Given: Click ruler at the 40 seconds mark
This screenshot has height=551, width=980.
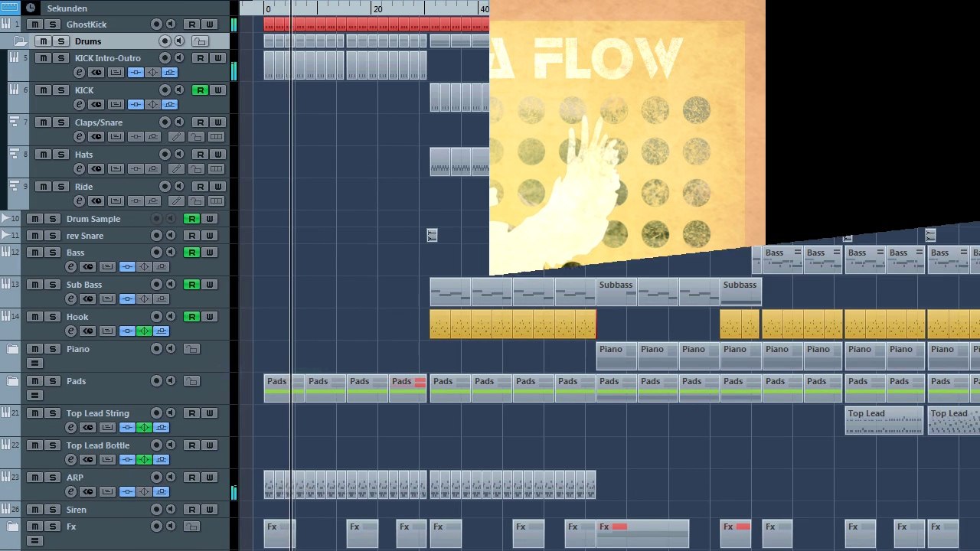Looking at the screenshot, I should (484, 8).
